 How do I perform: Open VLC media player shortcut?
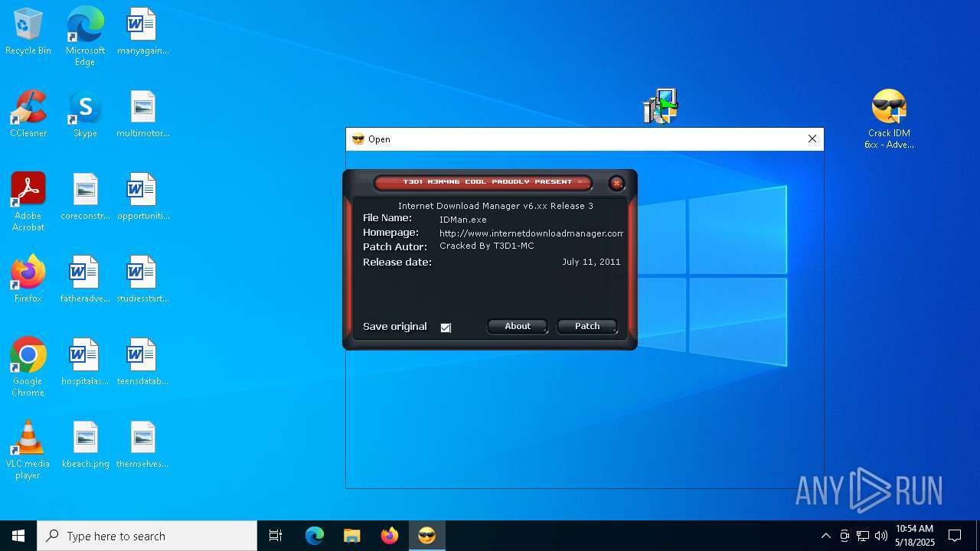[28, 450]
